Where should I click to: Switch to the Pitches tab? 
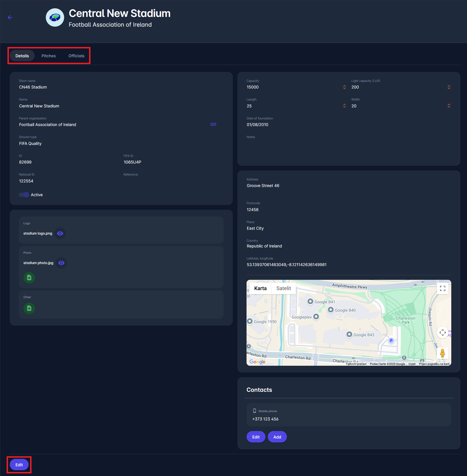pyautogui.click(x=49, y=56)
